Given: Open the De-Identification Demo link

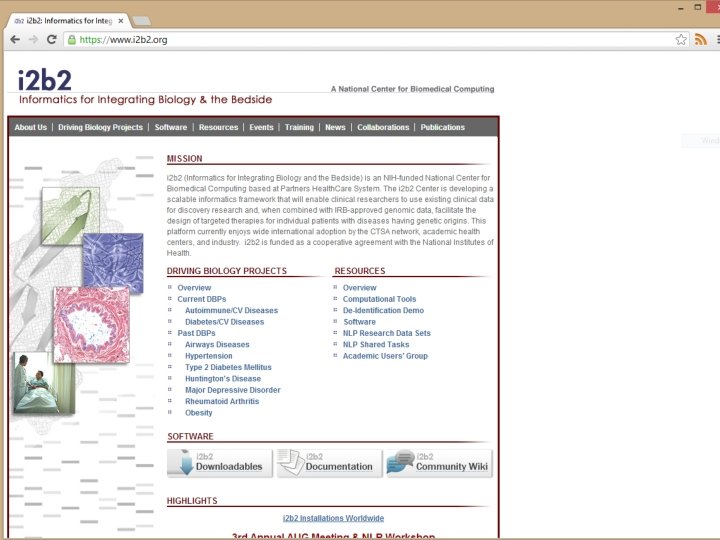Looking at the screenshot, I should click(383, 310).
